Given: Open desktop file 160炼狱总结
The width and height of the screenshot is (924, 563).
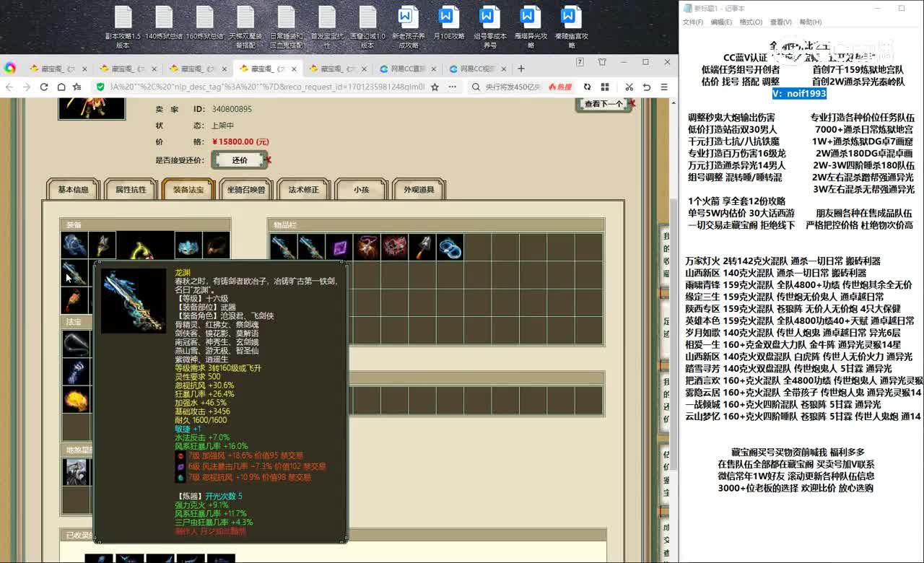Looking at the screenshot, I should click(205, 23).
